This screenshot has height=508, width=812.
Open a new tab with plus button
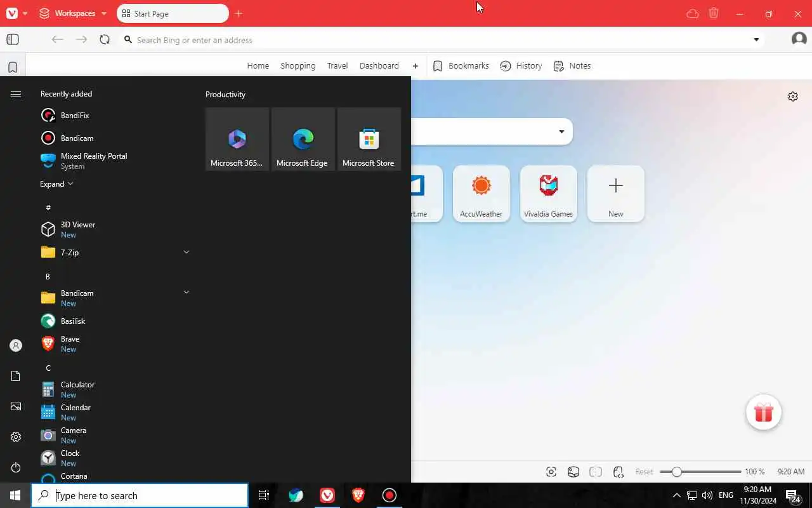tap(239, 13)
